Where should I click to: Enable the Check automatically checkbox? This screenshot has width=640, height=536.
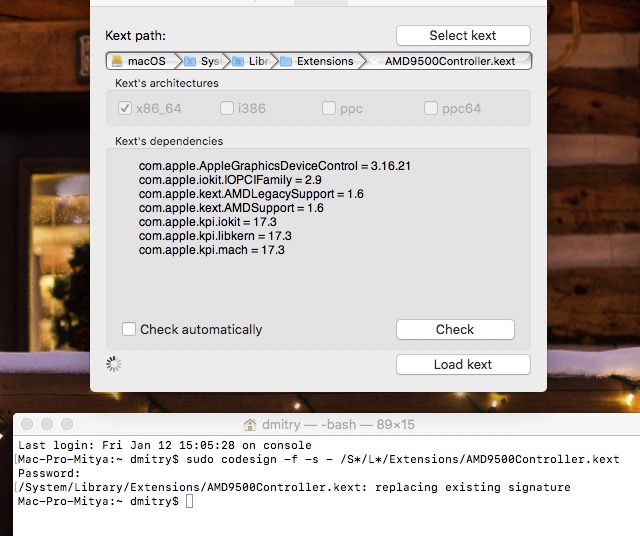129,329
